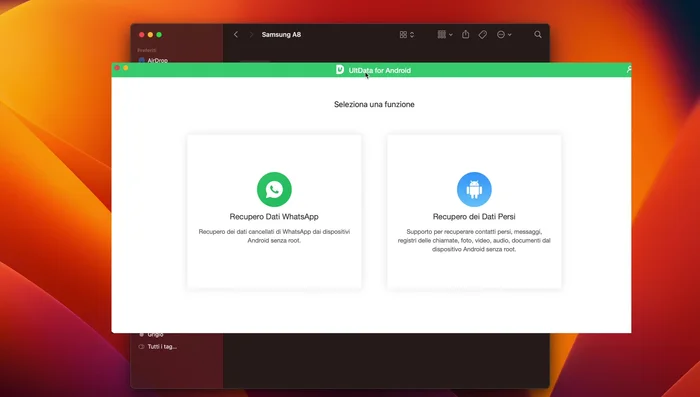
Task: Open Finder search
Action: (x=538, y=34)
